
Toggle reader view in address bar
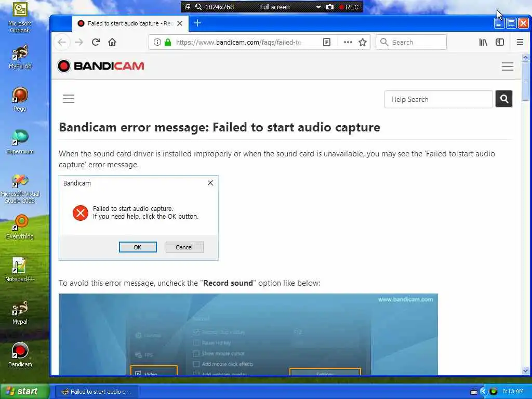point(327,42)
